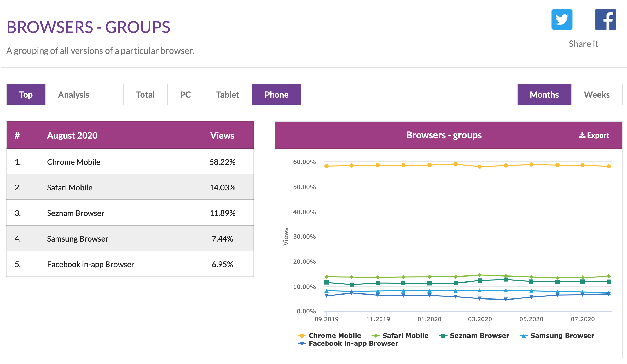Click the Twitter share icon
The width and height of the screenshot is (627, 364).
click(562, 20)
